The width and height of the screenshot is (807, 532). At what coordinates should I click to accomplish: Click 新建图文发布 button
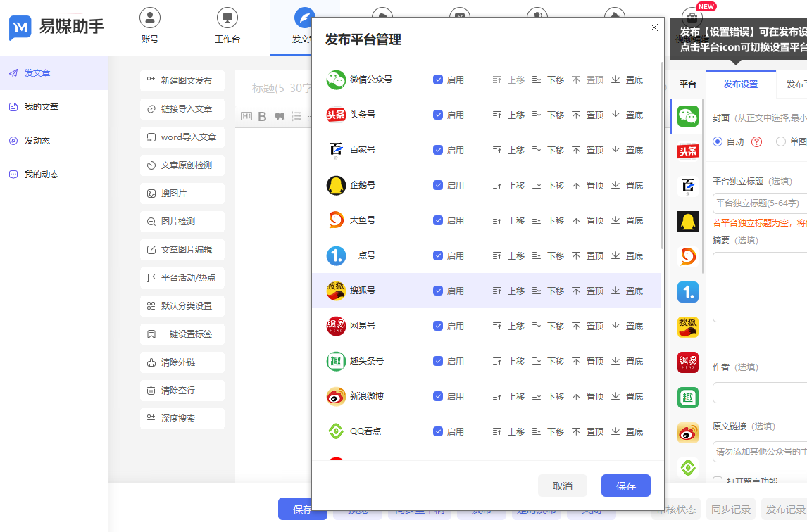pyautogui.click(x=182, y=81)
